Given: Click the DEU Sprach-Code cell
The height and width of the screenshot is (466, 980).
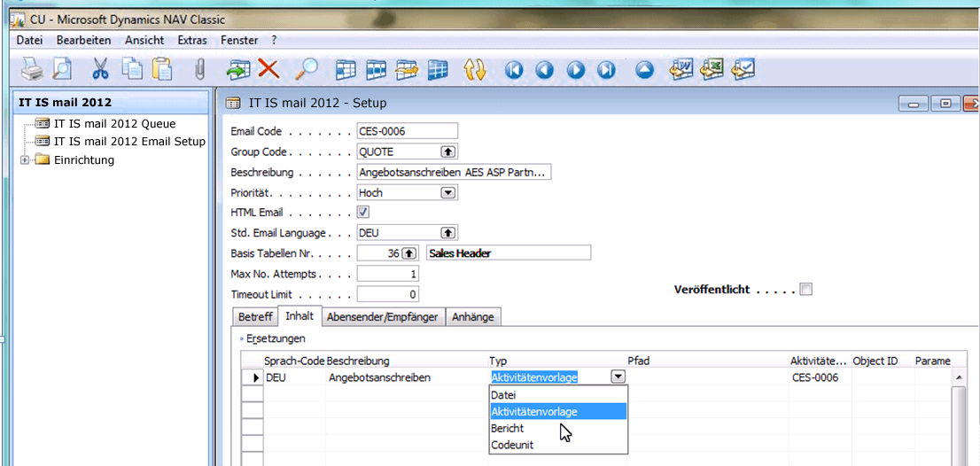Looking at the screenshot, I should point(294,377).
